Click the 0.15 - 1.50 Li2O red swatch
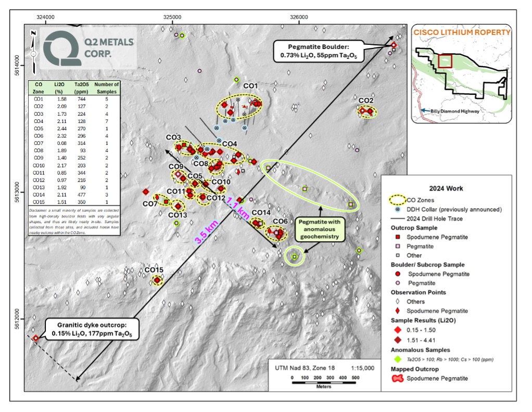 [398, 330]
